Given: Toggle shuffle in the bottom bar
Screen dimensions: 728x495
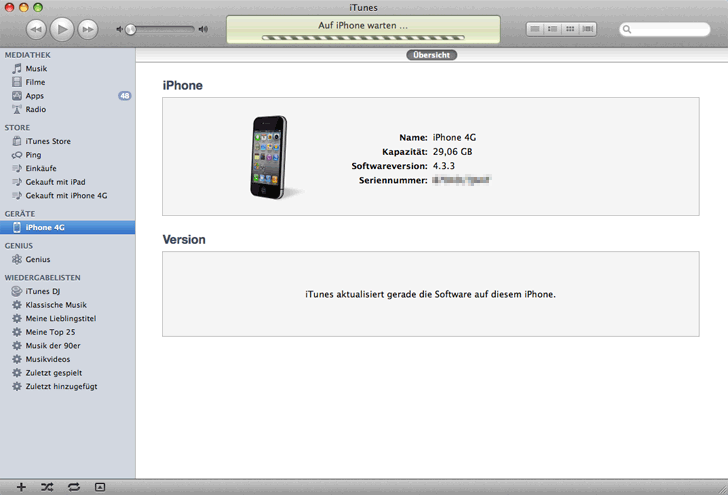Looking at the screenshot, I should [x=47, y=487].
